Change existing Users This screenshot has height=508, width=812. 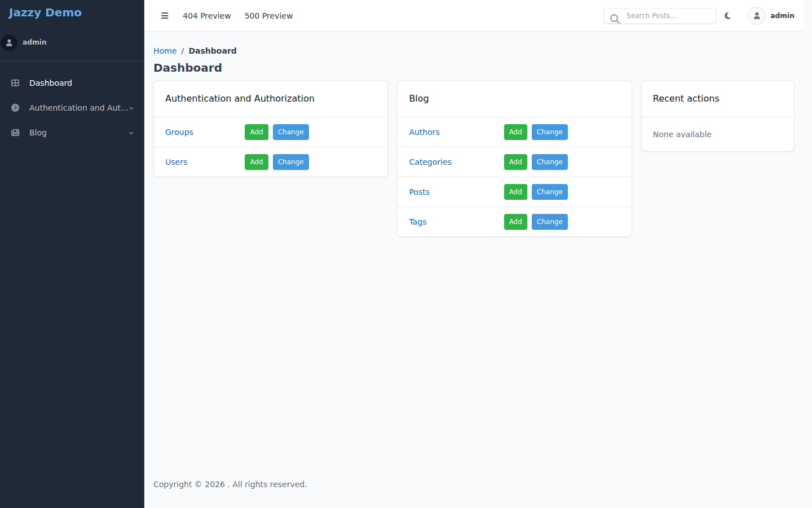(x=291, y=162)
